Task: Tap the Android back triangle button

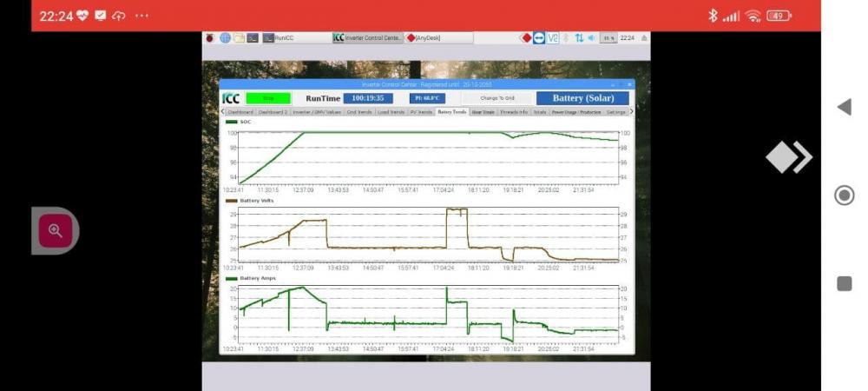Action: [844, 108]
